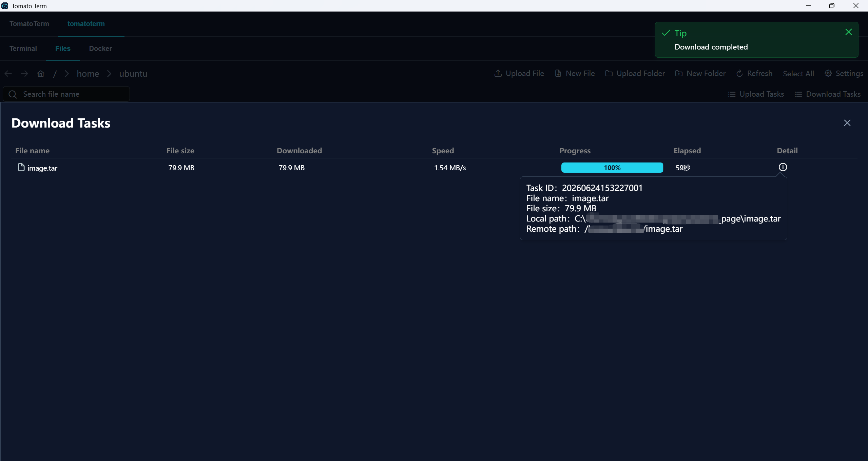Refresh the file list
868x461 pixels.
[754, 74]
